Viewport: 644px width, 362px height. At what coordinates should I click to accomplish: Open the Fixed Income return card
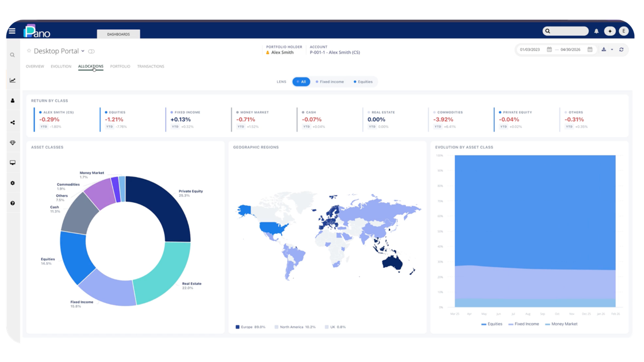pos(197,120)
